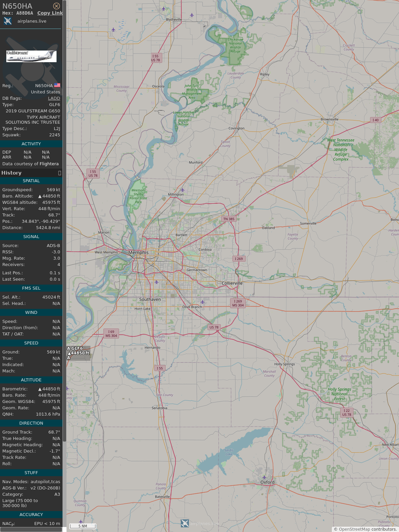This screenshot has width=399, height=532.
Task: Click the info panel horizontal scrollbar
Action: pos(31,529)
